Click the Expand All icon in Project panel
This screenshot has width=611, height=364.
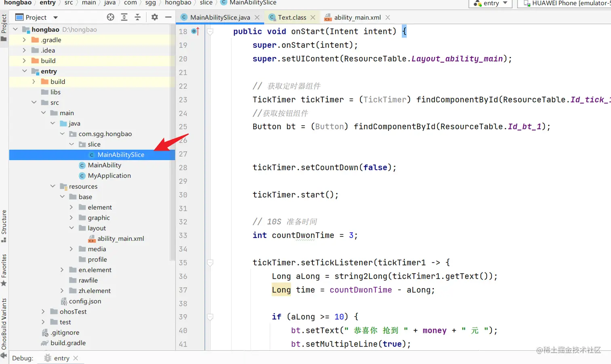click(x=124, y=17)
